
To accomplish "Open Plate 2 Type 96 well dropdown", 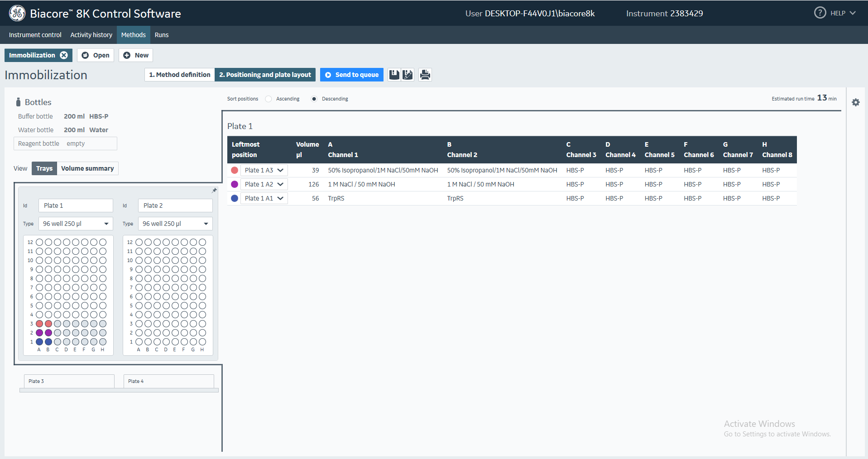I will click(x=175, y=224).
